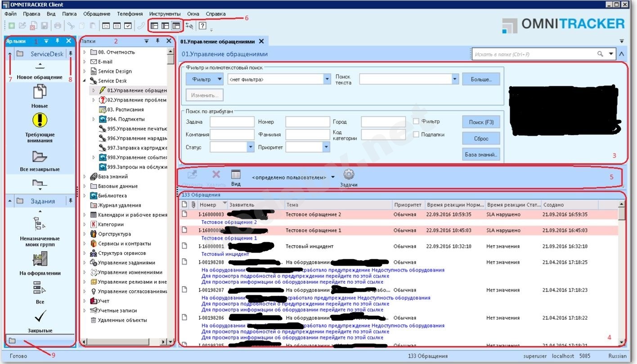Image resolution: width=637 pixels, height=364 pixels.
Task: Click the Неназначенные моих групп icon
Action: click(x=40, y=224)
